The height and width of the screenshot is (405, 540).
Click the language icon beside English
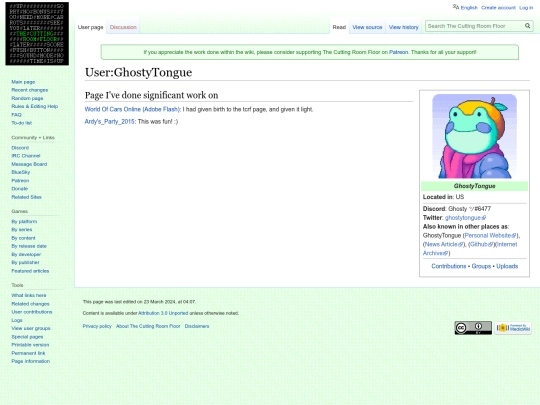click(x=456, y=7)
